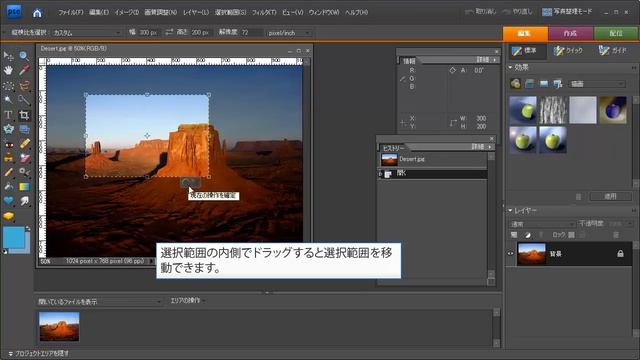Select the Clone Stamp tool

[x=8, y=158]
